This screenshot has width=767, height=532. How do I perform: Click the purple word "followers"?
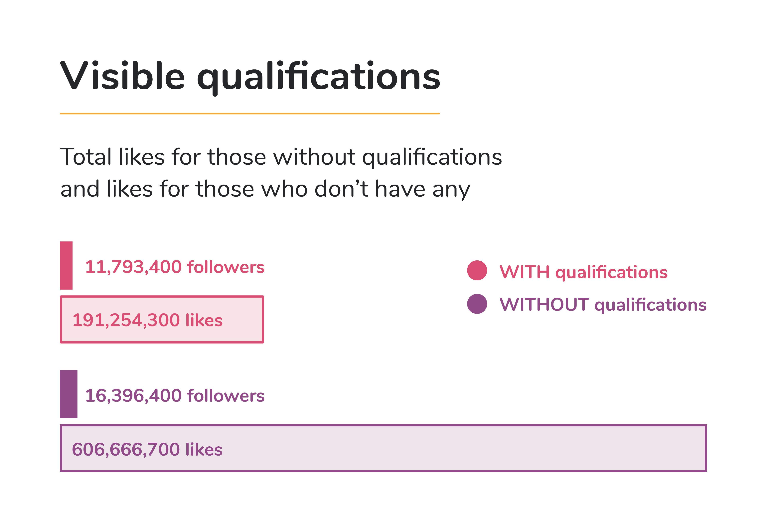pos(226,396)
